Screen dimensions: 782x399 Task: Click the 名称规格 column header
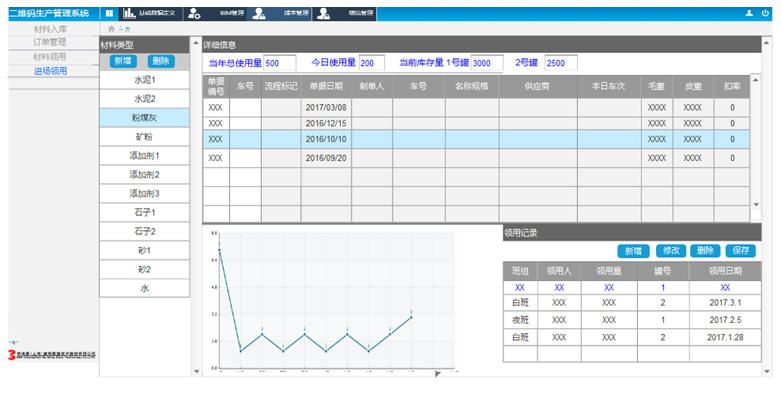click(472, 86)
